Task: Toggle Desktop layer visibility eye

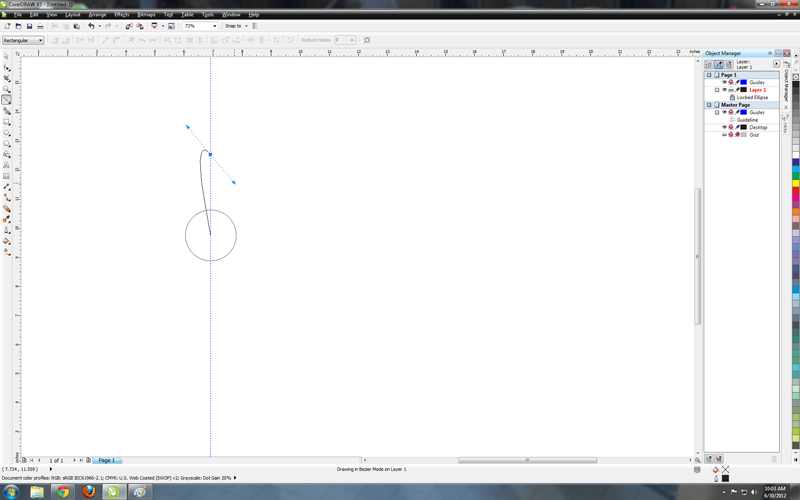Action: tap(723, 127)
